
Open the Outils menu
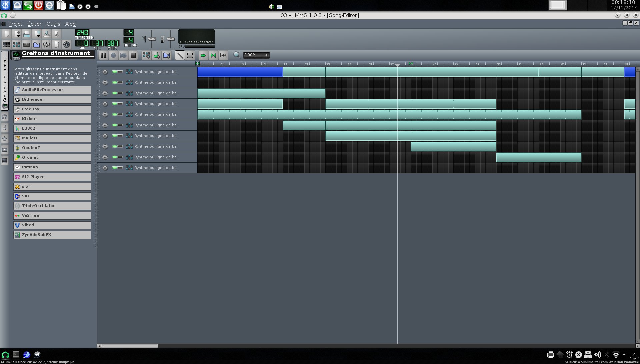(x=53, y=24)
